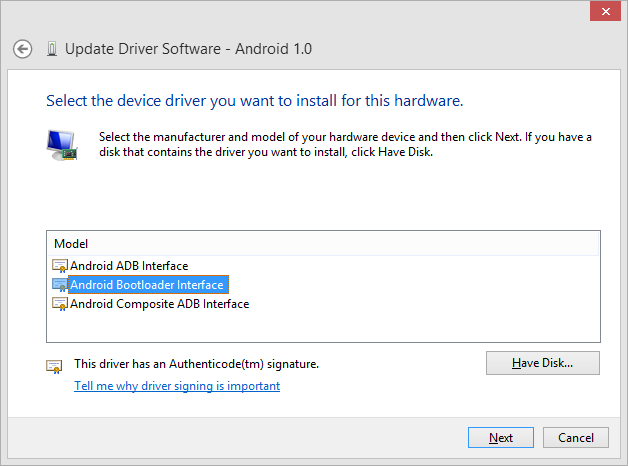This screenshot has width=628, height=466.
Task: Open the driver signing importance link
Action: pyautogui.click(x=177, y=386)
